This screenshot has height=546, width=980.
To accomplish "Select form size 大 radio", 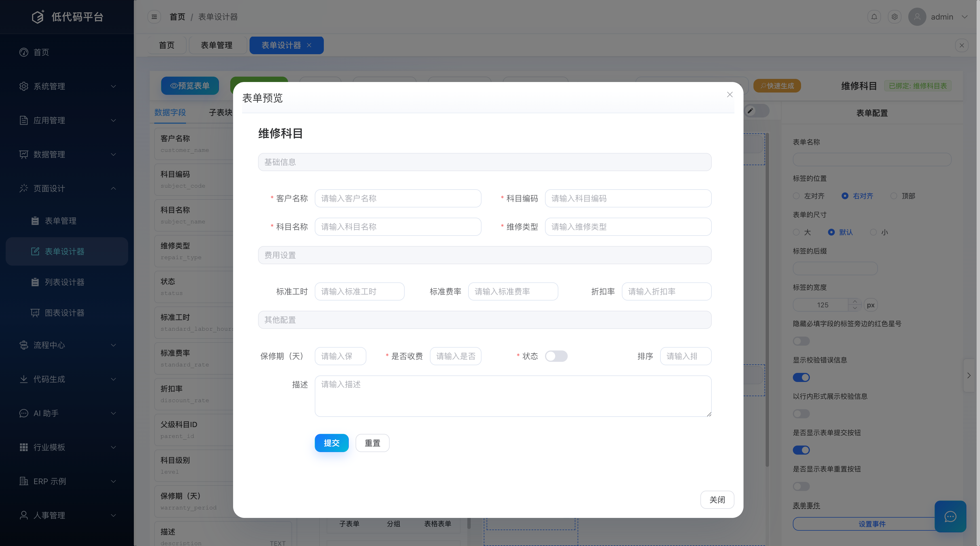I will [796, 232].
